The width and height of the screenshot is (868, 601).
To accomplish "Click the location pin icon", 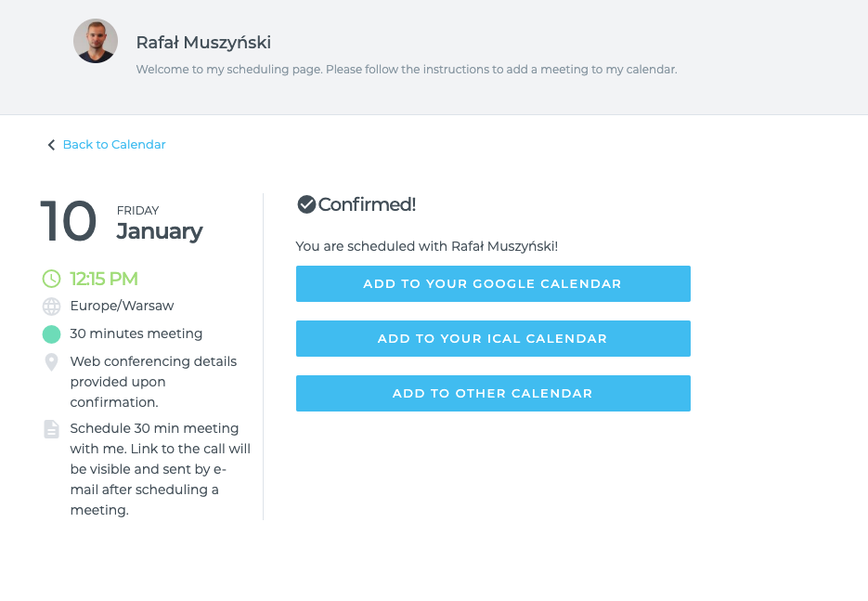I will coord(51,362).
